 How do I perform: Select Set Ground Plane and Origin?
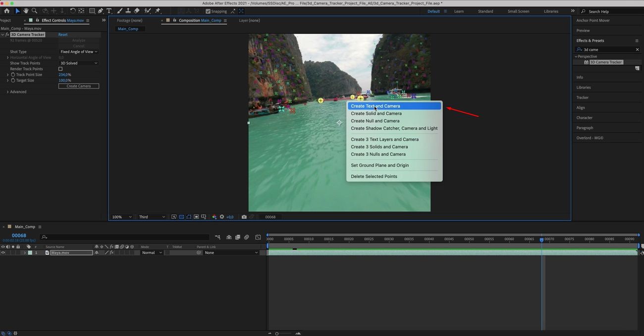coord(379,165)
